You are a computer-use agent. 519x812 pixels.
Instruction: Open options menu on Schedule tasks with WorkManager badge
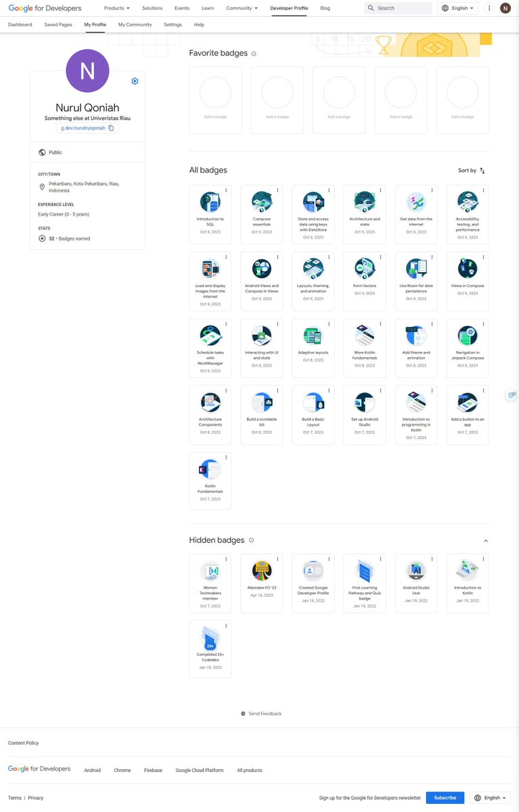point(226,324)
